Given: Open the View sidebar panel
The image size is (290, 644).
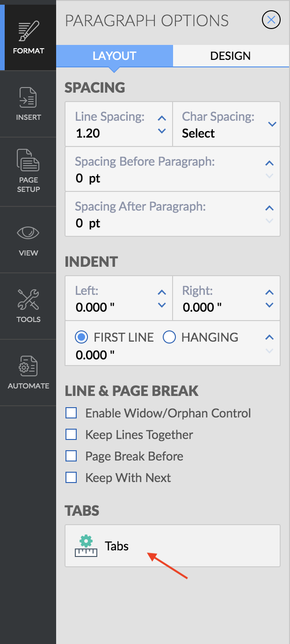Looking at the screenshot, I should (x=28, y=240).
